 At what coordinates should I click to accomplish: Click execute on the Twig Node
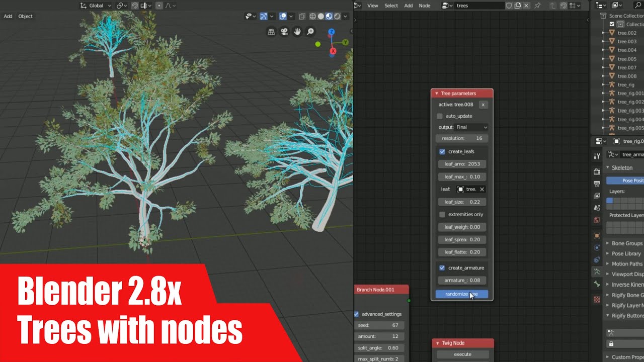(x=462, y=354)
